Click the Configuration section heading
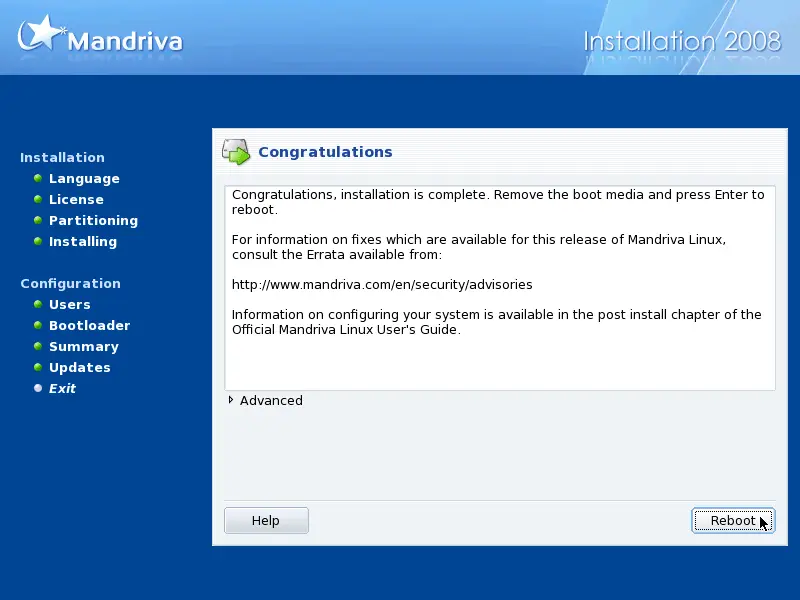The width and height of the screenshot is (800, 600). pyautogui.click(x=70, y=284)
